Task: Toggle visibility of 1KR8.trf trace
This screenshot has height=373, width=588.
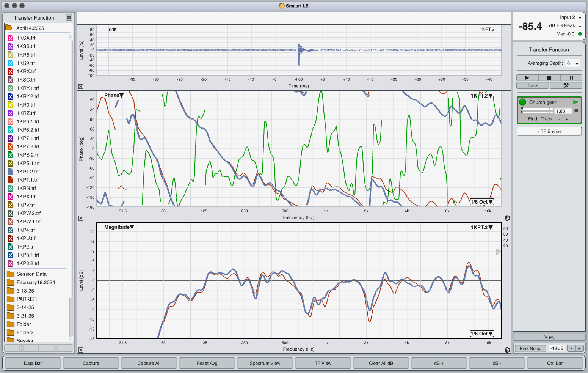Action: [x=11, y=55]
